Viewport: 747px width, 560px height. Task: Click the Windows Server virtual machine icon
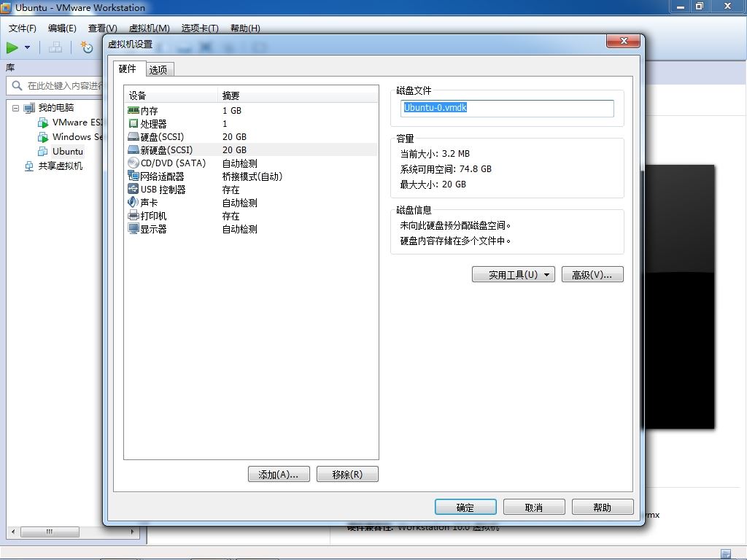[x=43, y=137]
